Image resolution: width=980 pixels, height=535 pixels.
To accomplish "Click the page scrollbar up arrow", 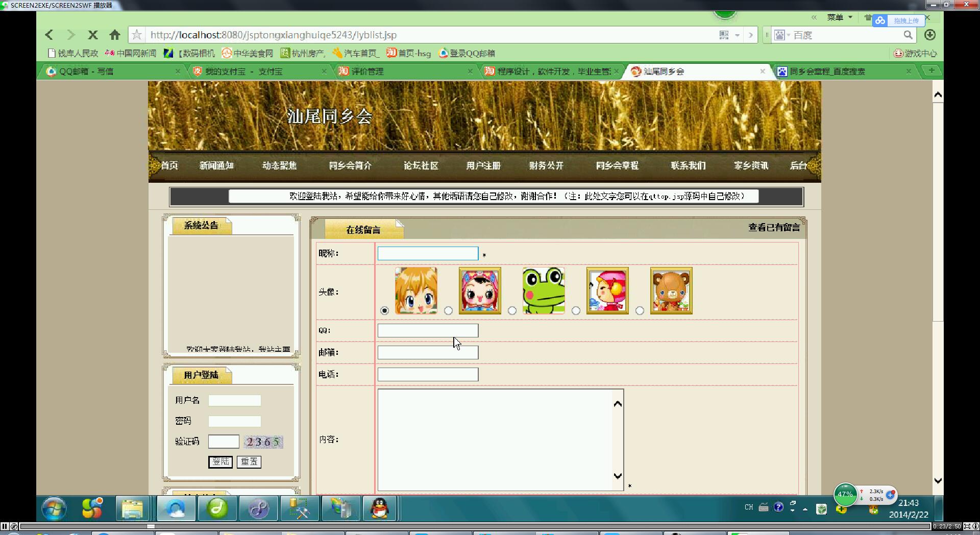I will tap(938, 95).
